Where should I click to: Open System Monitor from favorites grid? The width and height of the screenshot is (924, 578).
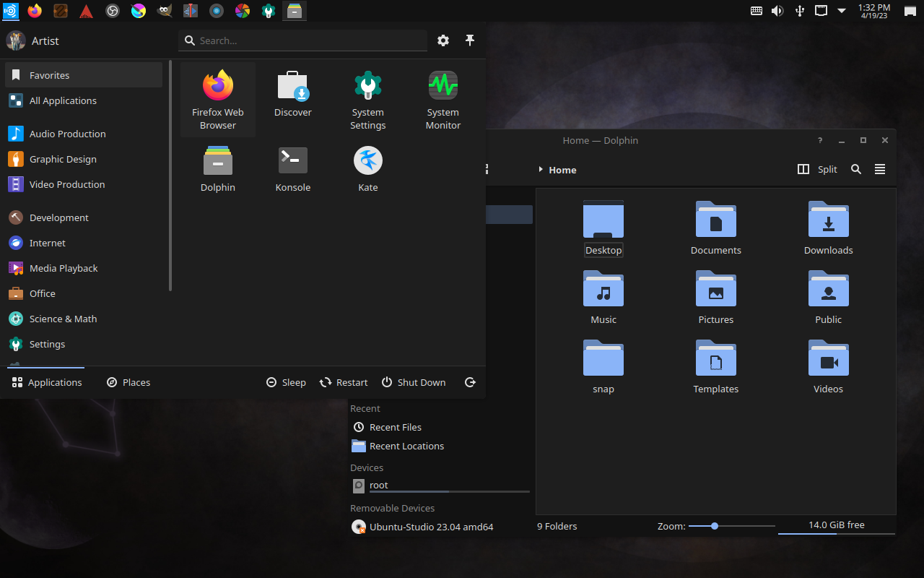pos(443,100)
